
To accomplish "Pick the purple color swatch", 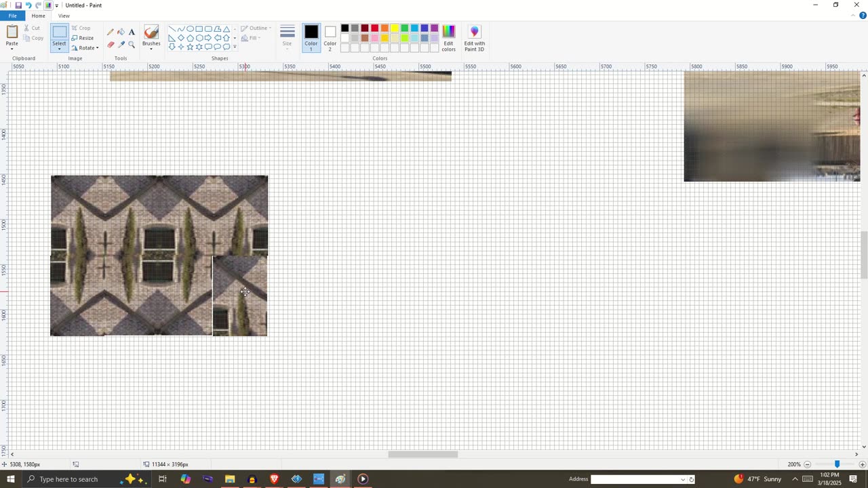I will pyautogui.click(x=435, y=28).
